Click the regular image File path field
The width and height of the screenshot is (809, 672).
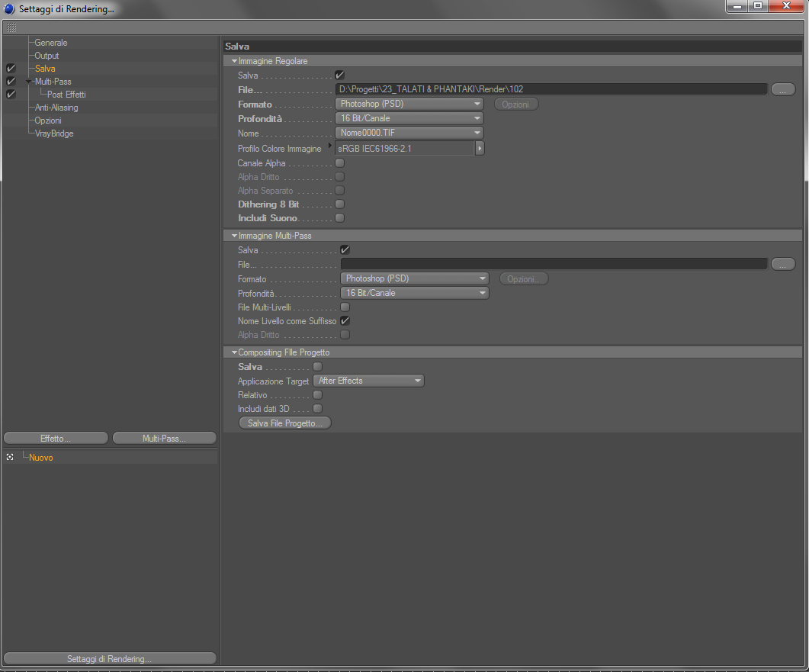(x=551, y=89)
